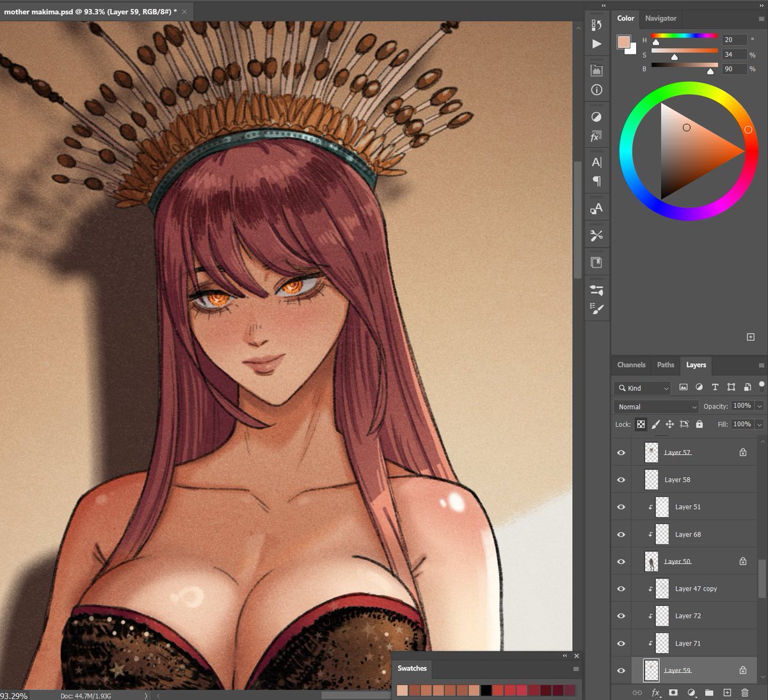Screen dimensions: 768x700
Task: Filter layers by type layers icon
Action: 715,387
